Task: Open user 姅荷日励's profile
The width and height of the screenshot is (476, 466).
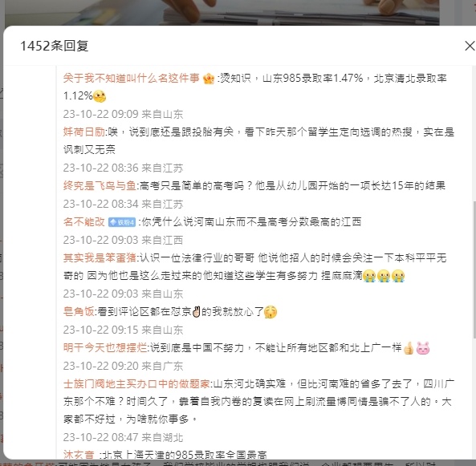Action: 84,132
